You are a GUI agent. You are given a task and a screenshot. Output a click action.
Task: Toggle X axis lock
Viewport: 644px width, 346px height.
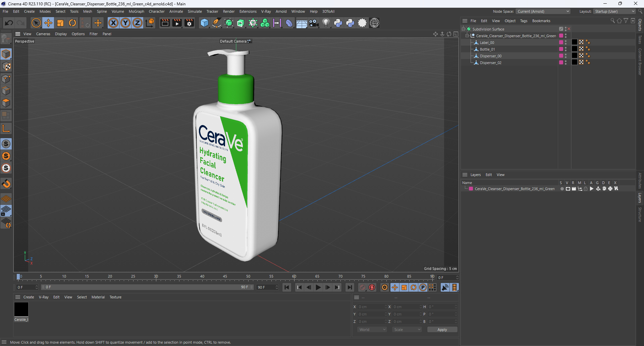113,23
